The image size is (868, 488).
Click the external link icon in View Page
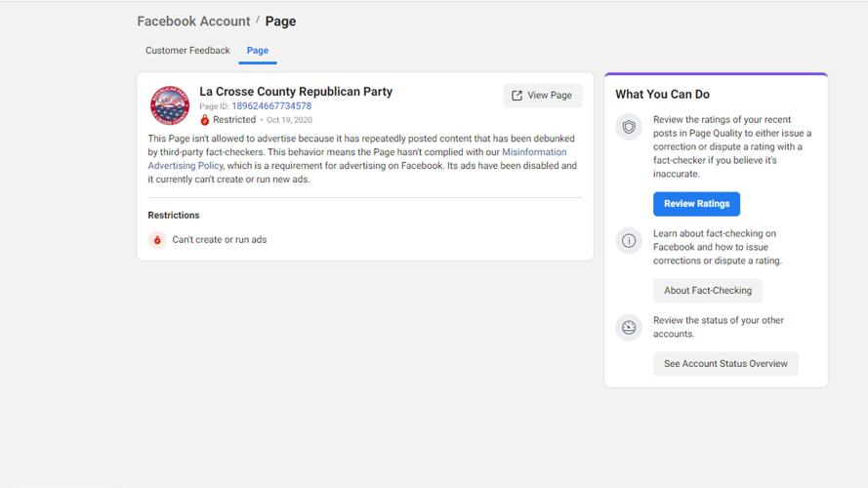tap(517, 96)
